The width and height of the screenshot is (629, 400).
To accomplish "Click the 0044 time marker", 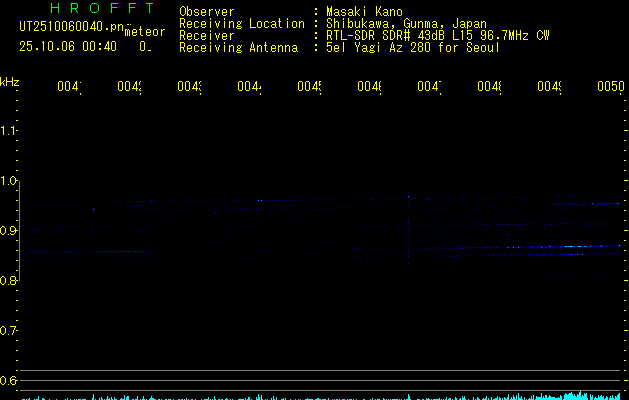I will click(x=249, y=86).
